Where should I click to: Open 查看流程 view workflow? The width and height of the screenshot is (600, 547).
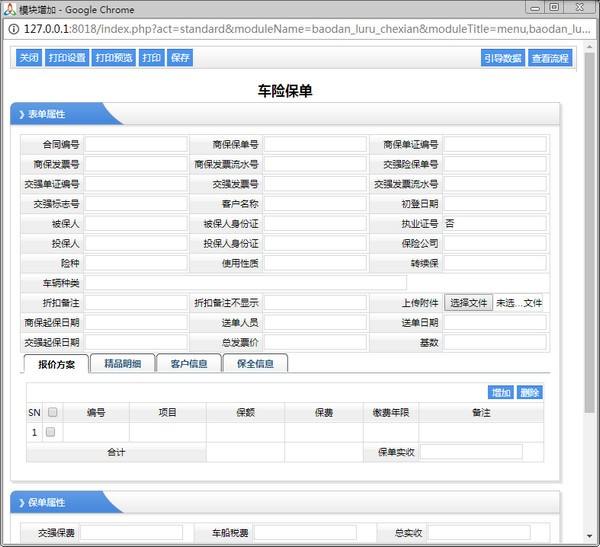550,58
